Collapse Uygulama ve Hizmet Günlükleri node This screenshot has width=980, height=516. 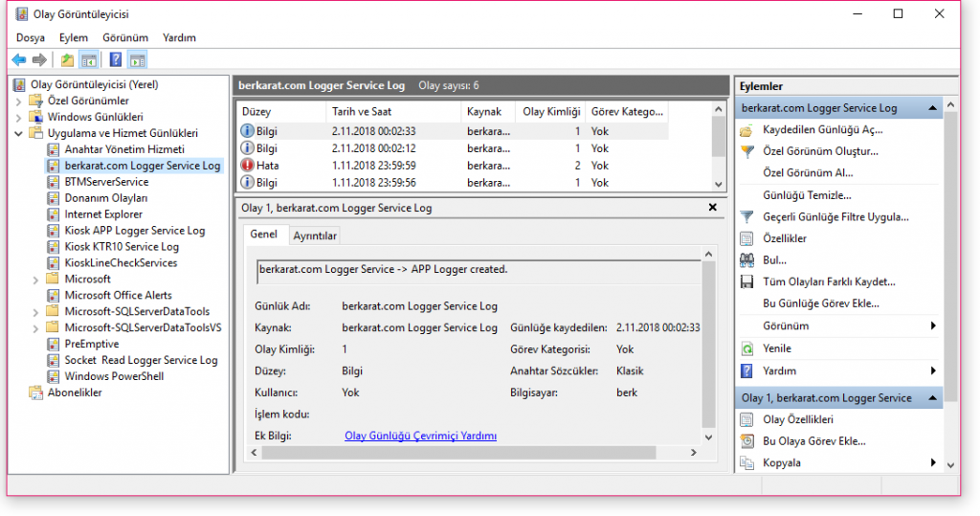click(x=19, y=133)
